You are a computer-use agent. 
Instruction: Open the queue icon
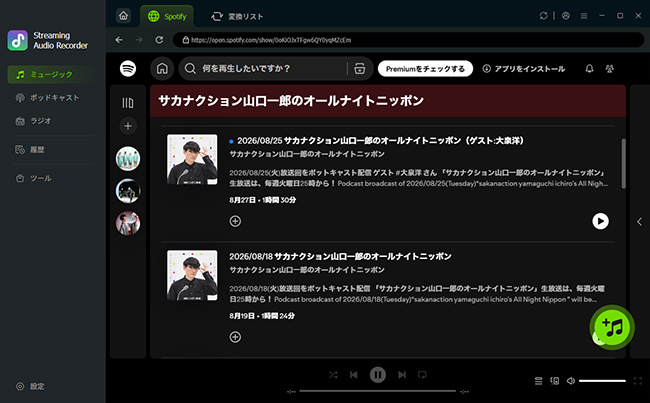point(538,381)
